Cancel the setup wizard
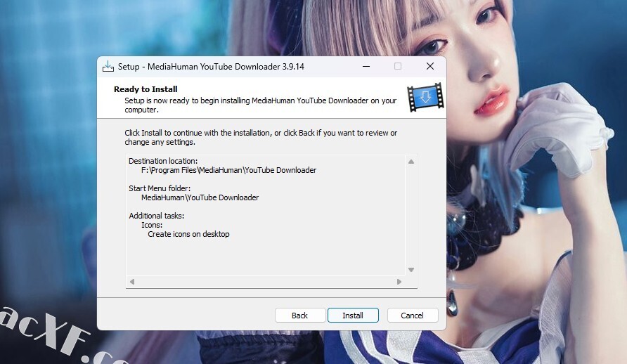Image resolution: width=627 pixels, height=364 pixels. (413, 316)
